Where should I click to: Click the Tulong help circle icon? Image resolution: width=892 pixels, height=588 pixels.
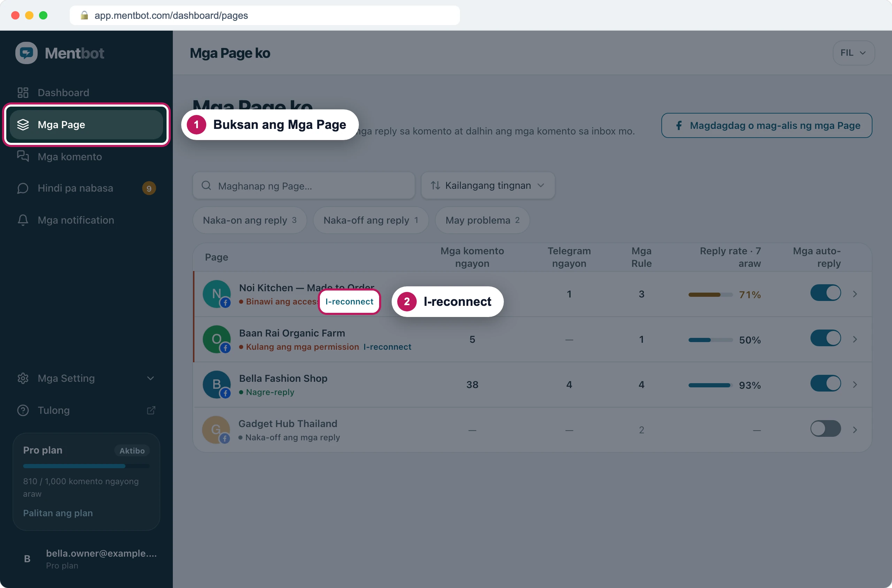click(x=23, y=410)
